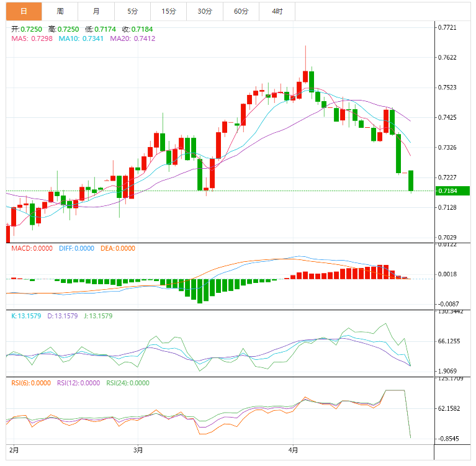Select the 30分 timeframe tab
This screenshot has width=476, height=466.
click(x=205, y=12)
